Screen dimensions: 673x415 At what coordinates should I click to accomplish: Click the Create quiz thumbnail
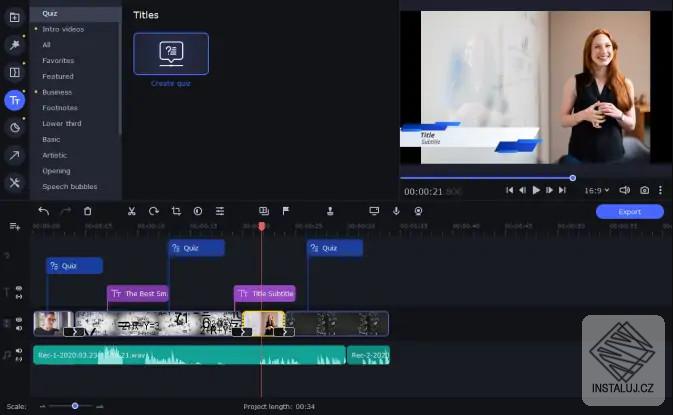(x=171, y=54)
